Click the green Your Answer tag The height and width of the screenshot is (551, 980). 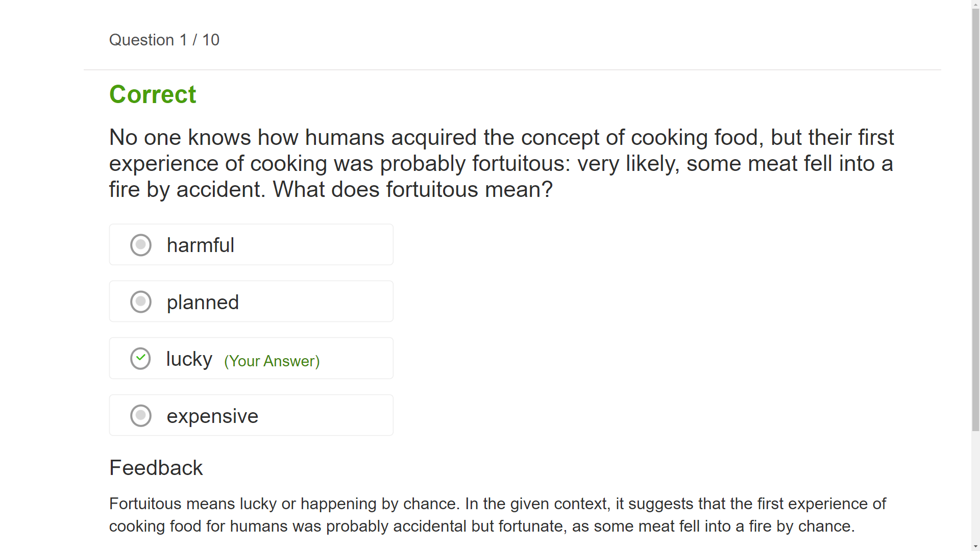click(272, 361)
